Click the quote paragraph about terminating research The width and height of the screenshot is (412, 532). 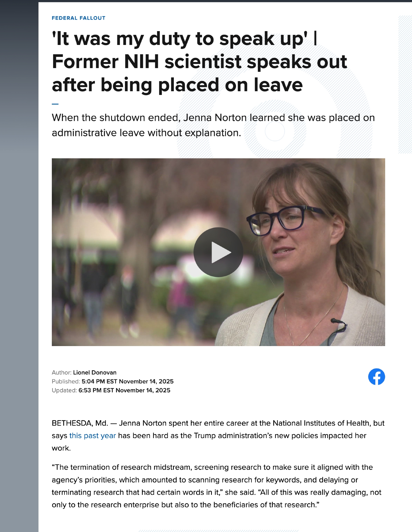[217, 486]
